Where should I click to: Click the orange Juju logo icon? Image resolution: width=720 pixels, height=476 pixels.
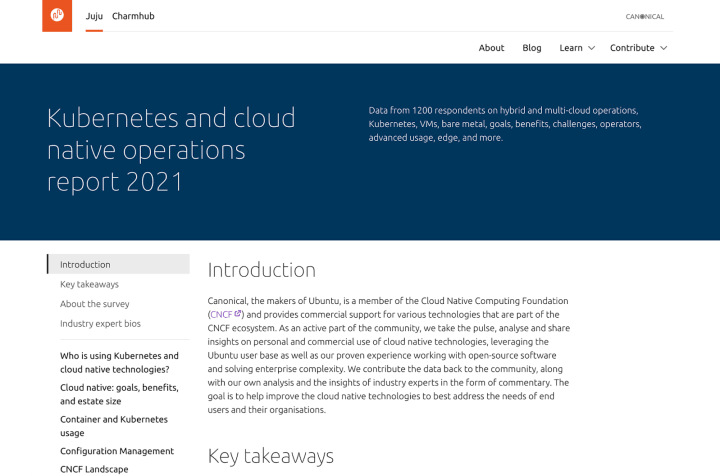pos(57,16)
